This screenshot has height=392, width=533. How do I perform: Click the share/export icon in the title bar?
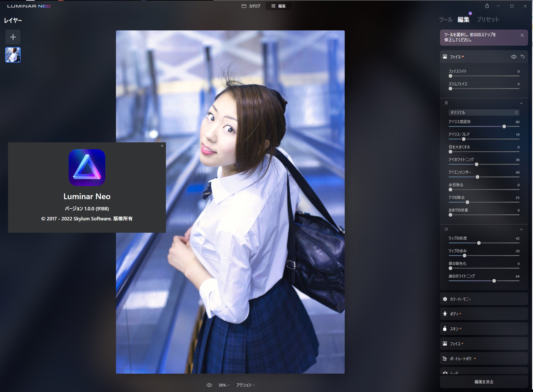[487, 6]
